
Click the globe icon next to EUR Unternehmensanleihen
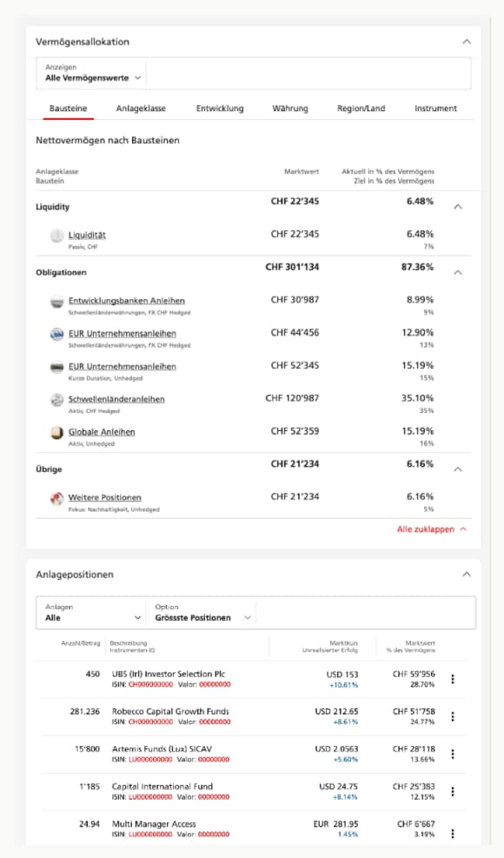(56, 335)
